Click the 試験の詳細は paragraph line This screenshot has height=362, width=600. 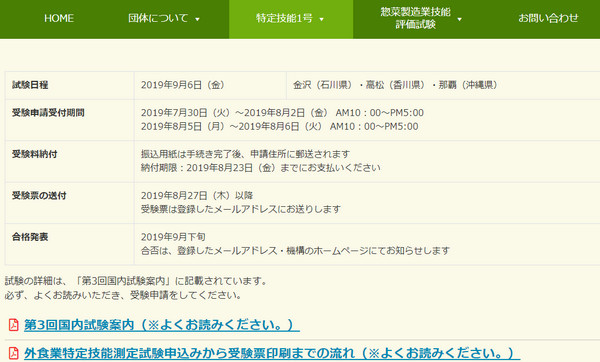pyautogui.click(x=136, y=281)
